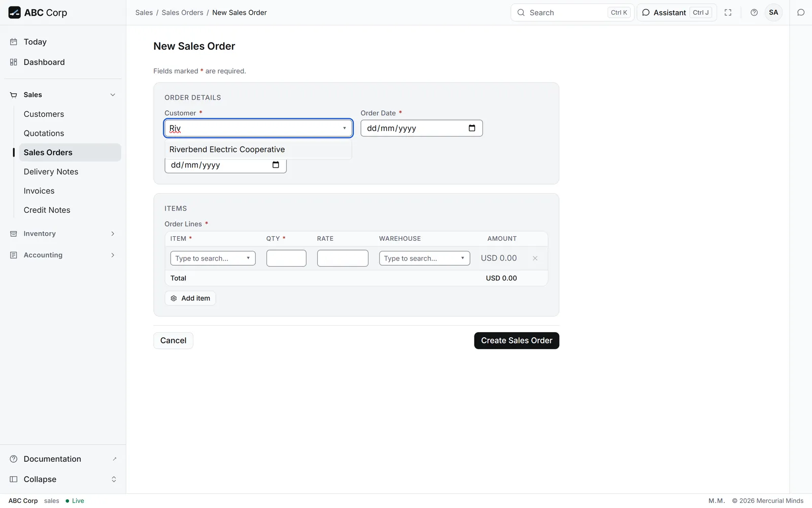Viewport: 812px width, 508px height.
Task: Click the Rate input field
Action: [x=343, y=258]
